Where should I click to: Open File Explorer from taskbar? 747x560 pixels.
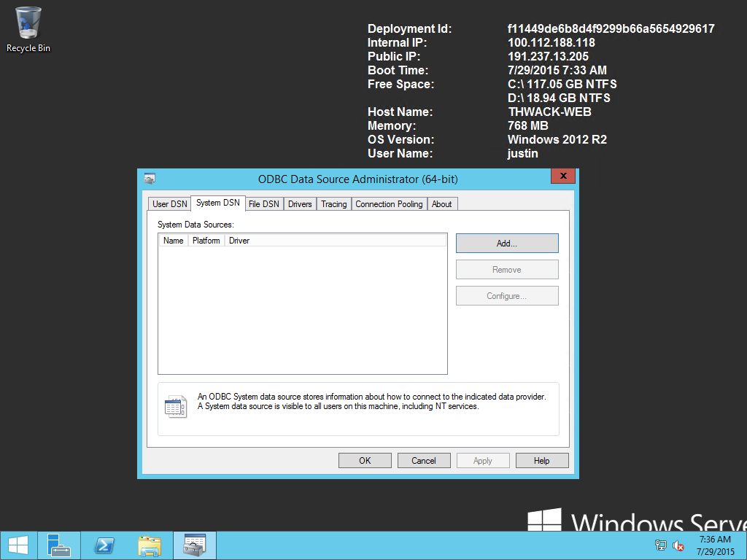click(x=150, y=545)
